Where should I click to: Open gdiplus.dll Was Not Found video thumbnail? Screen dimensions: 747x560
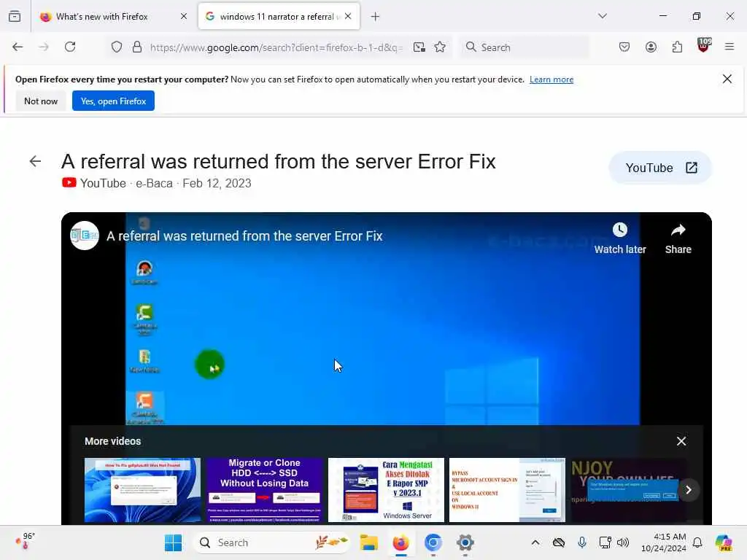(142, 490)
